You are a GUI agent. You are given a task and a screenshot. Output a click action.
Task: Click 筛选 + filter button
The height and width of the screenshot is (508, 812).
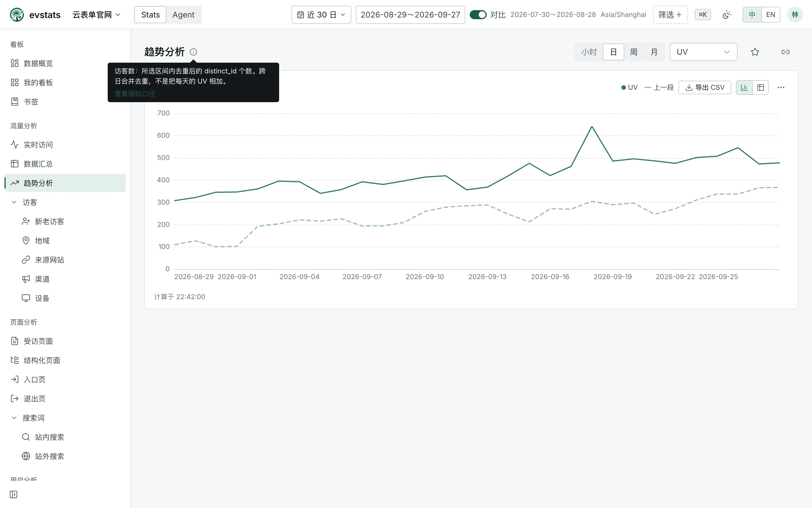point(670,15)
